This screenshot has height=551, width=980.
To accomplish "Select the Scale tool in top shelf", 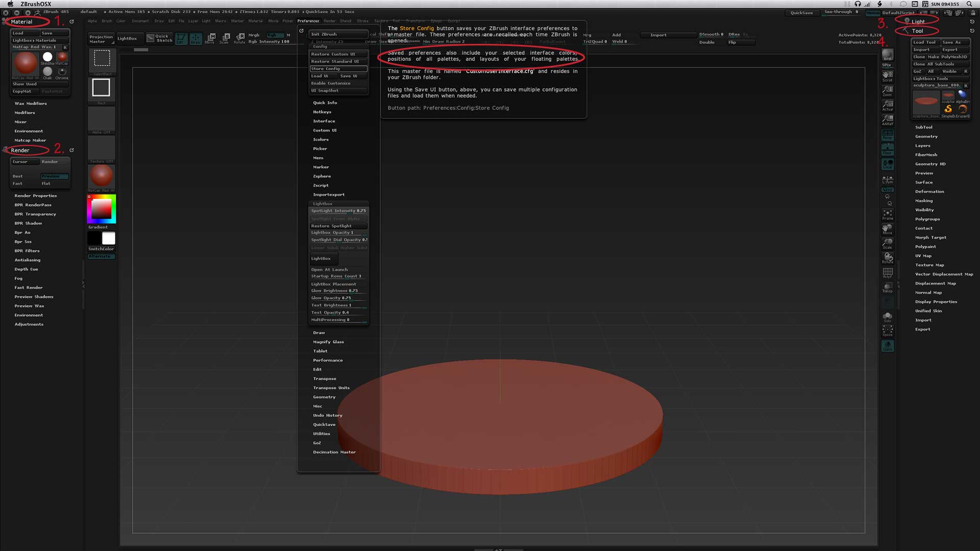I will coord(225,38).
